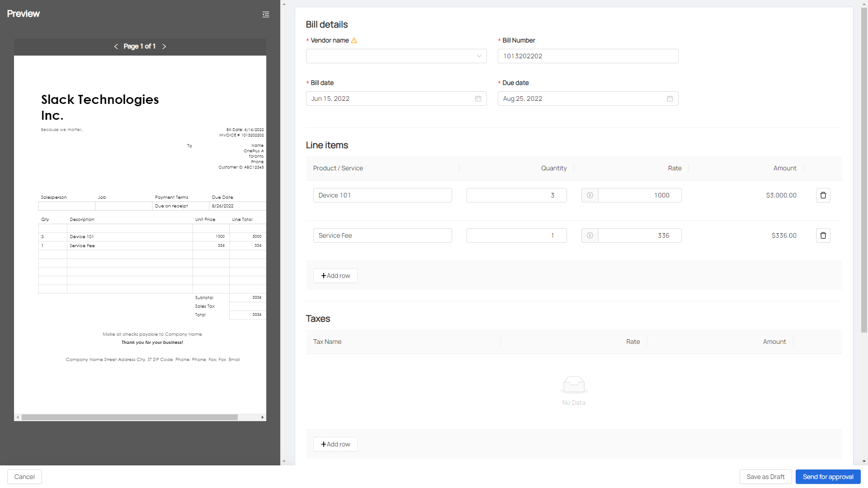Screen dimensions: 868x488
Task: Collapse the preview panel using the menu icon
Action: click(x=266, y=14)
